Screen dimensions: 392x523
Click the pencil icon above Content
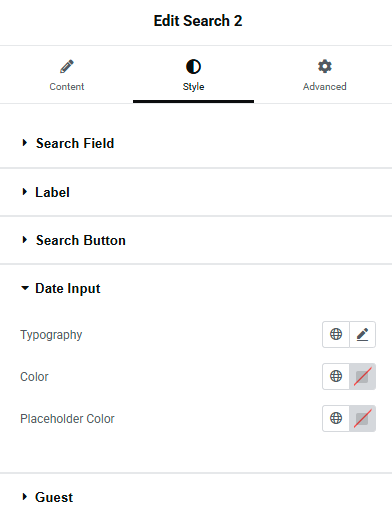[67, 66]
